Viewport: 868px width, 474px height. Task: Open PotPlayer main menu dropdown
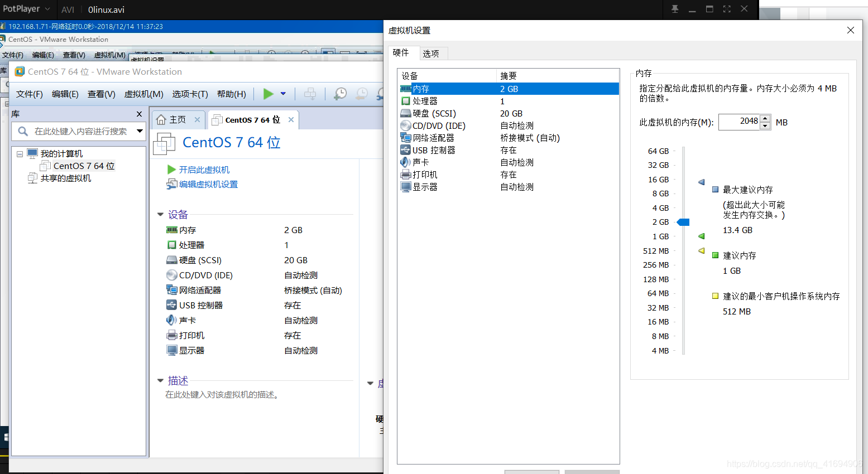point(26,9)
